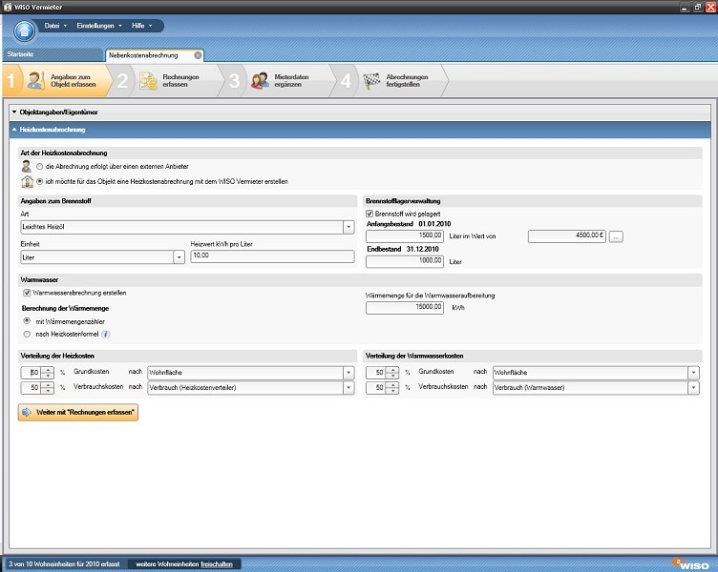The image size is (718, 572).
Task: Uncheck Brennstoff wird gelagert checkbox
Action: pyautogui.click(x=370, y=213)
